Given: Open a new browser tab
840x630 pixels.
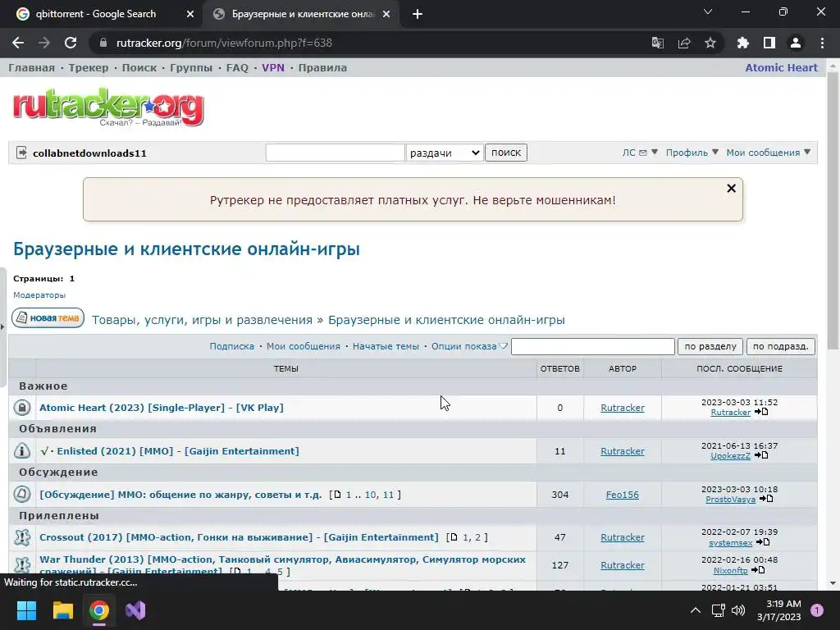Looking at the screenshot, I should pyautogui.click(x=418, y=15).
